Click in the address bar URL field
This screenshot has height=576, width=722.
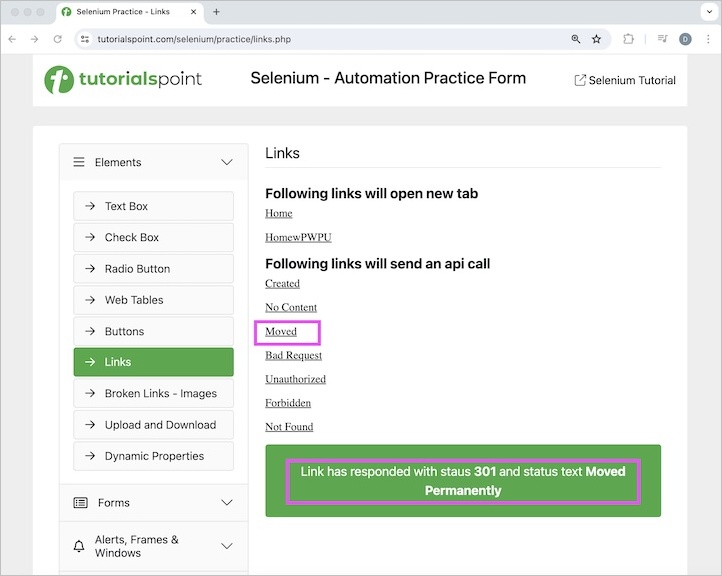click(x=300, y=39)
